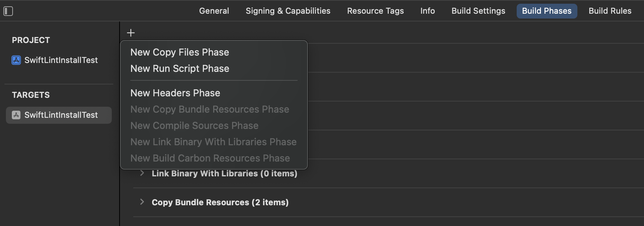Viewport: 644px width, 226px height.
Task: Choose New Run Script Phase
Action: [x=180, y=69]
